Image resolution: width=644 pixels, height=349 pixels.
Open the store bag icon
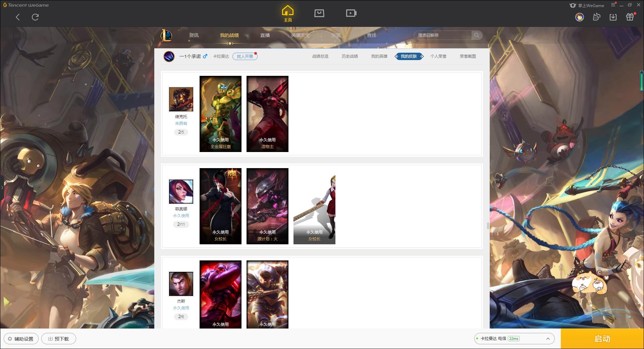[x=319, y=13]
